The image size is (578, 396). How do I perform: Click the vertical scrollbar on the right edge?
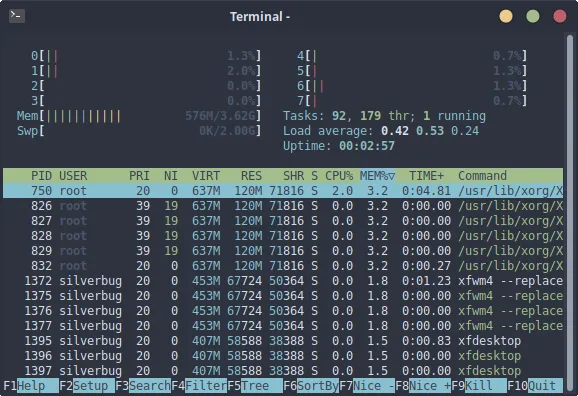click(x=570, y=206)
